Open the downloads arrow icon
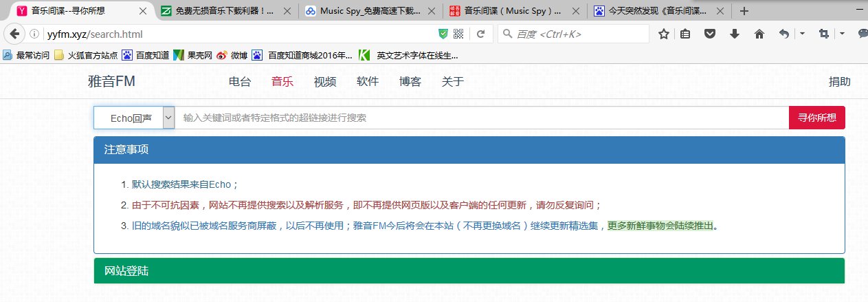Image resolution: width=868 pixels, height=302 pixels. tap(735, 34)
